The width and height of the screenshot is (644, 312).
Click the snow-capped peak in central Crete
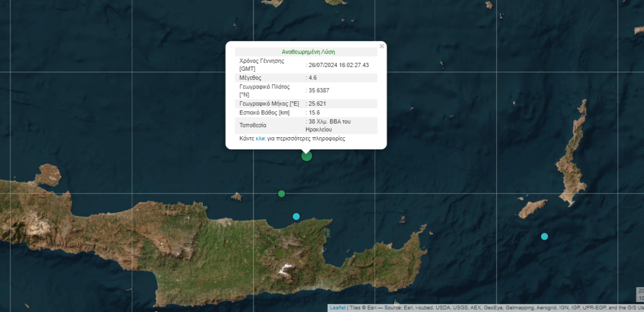coord(285,269)
